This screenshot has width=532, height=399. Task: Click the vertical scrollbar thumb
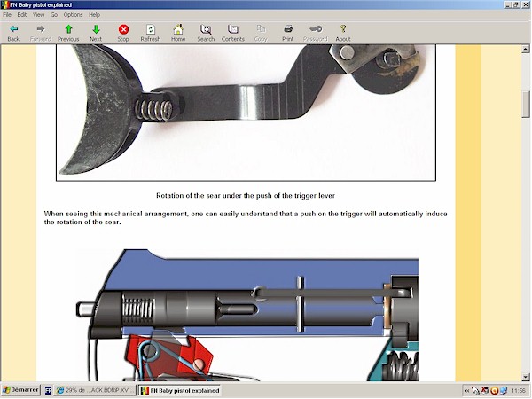click(526, 105)
